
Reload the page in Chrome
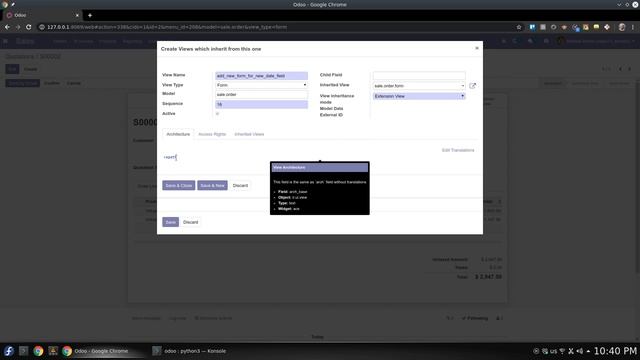pyautogui.click(x=29, y=27)
